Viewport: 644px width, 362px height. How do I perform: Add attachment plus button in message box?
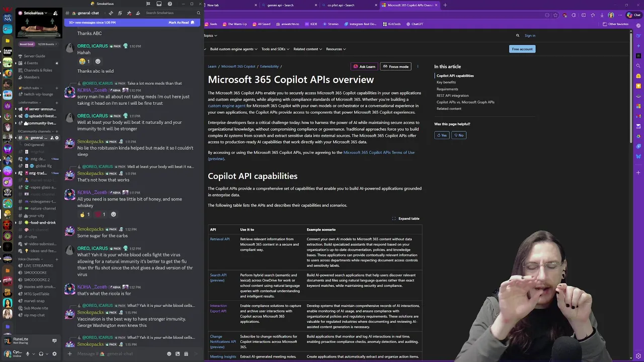click(x=69, y=354)
